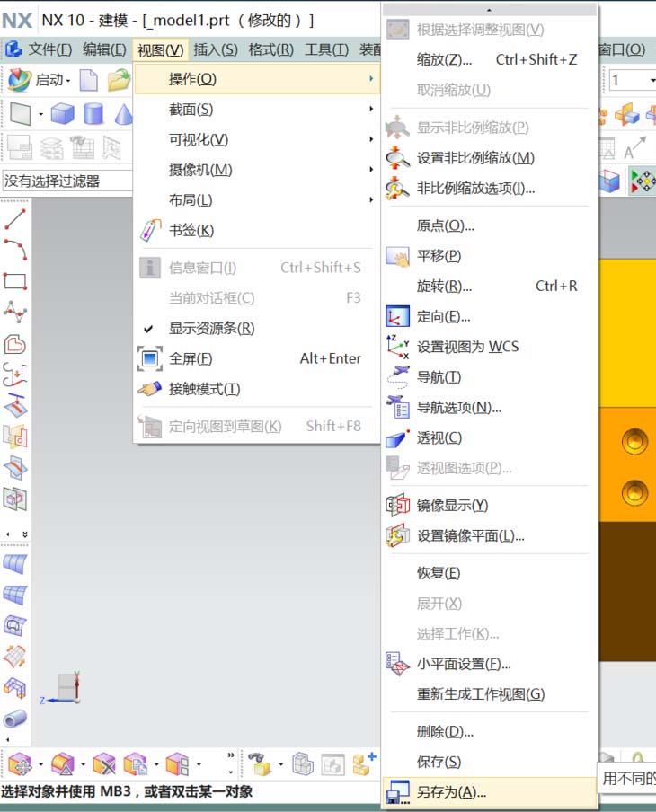This screenshot has height=812, width=656.
Task: Open the sketch plane tool dropdown arrow
Action: (x=40, y=114)
